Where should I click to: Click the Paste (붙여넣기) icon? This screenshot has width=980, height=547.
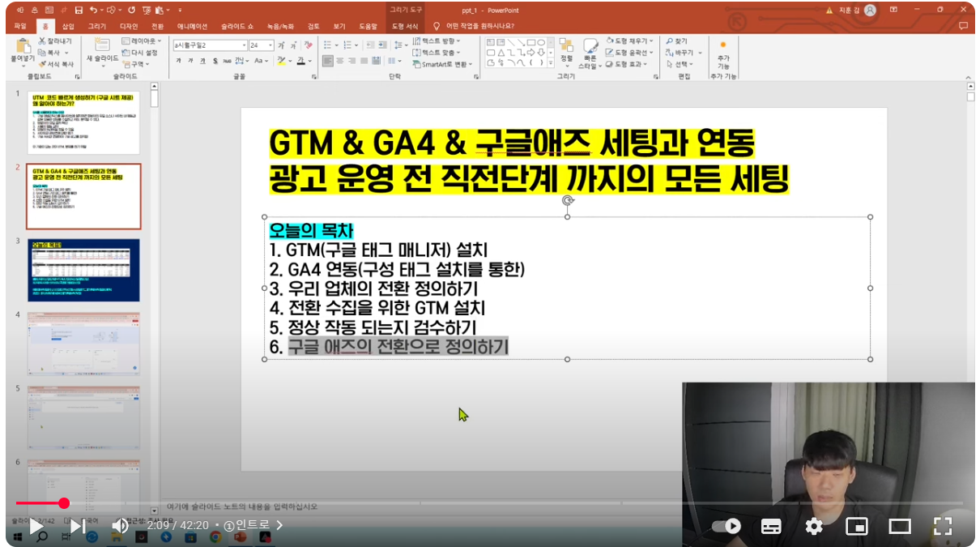pyautogui.click(x=22, y=45)
